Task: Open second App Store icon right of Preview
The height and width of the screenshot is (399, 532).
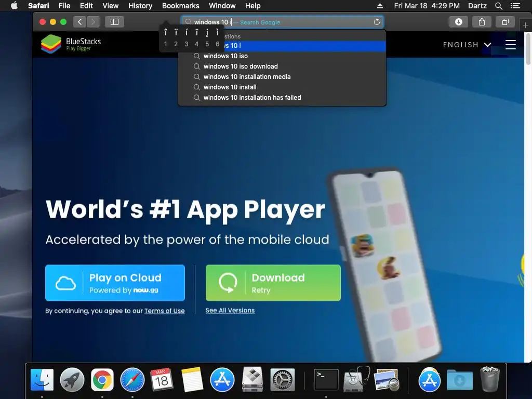Action: 429,379
